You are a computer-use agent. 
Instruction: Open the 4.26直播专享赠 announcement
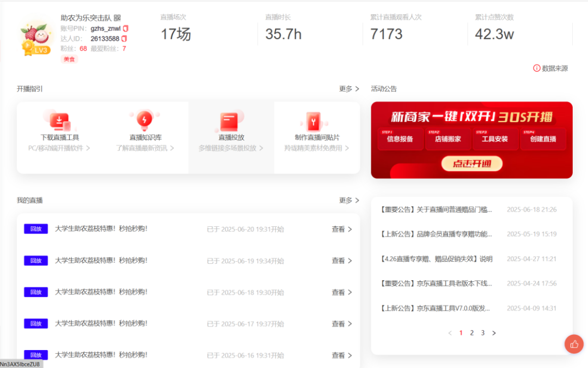[x=436, y=259]
